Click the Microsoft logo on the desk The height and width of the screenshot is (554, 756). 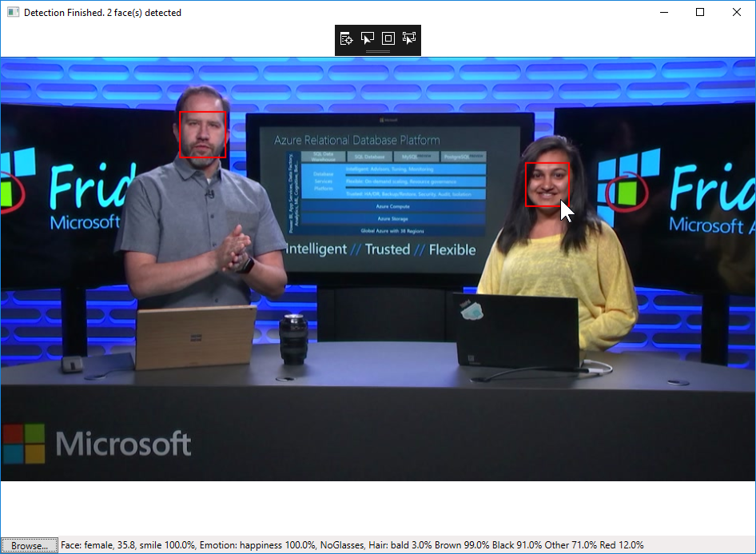coord(97,444)
